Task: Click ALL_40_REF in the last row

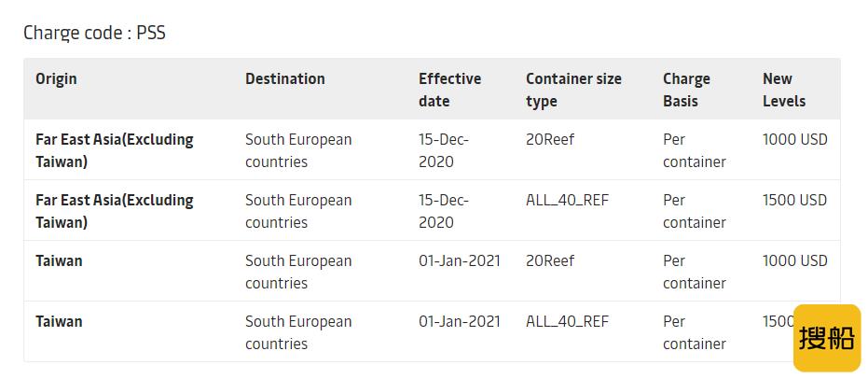Action: pyautogui.click(x=568, y=321)
